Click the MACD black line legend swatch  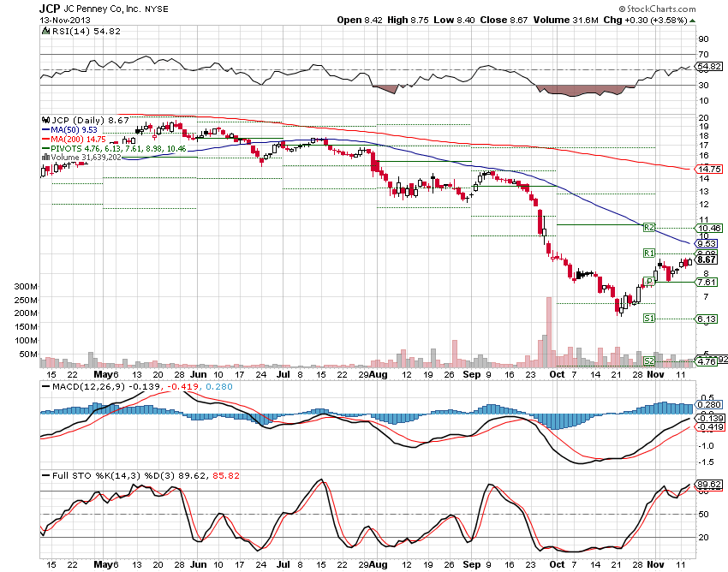(x=45, y=387)
